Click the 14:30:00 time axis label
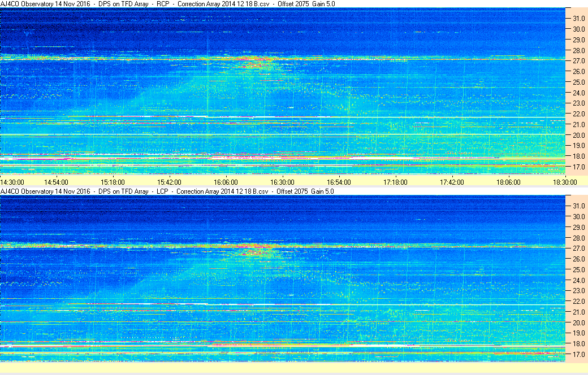 (x=12, y=182)
